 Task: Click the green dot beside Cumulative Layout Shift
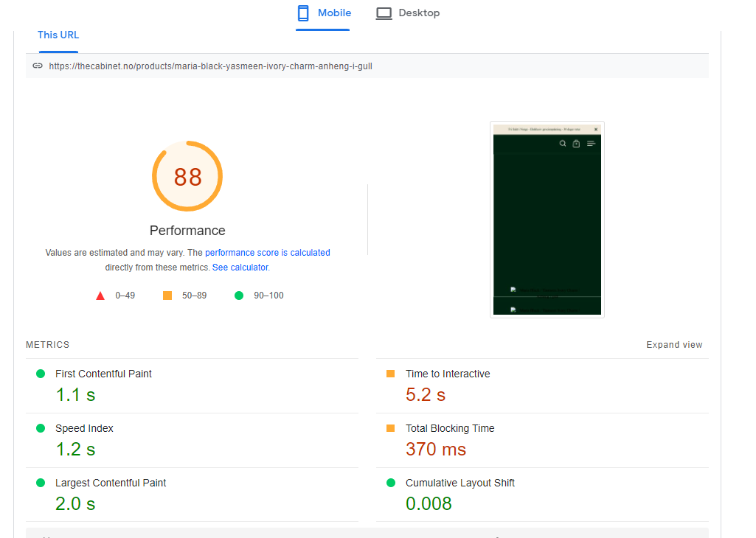click(392, 483)
